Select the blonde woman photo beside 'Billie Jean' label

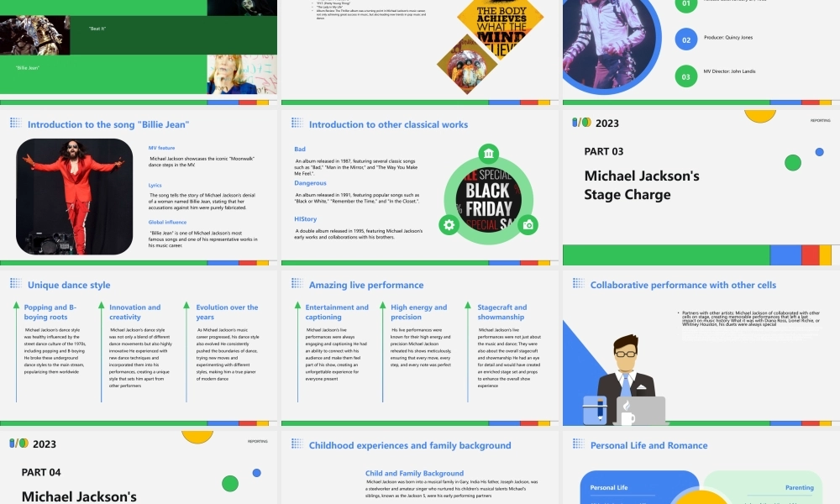pyautogui.click(x=242, y=75)
